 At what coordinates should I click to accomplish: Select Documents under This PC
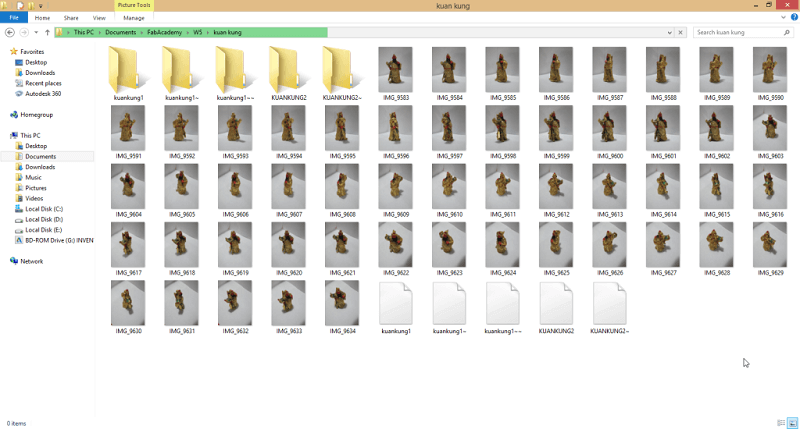click(x=41, y=157)
